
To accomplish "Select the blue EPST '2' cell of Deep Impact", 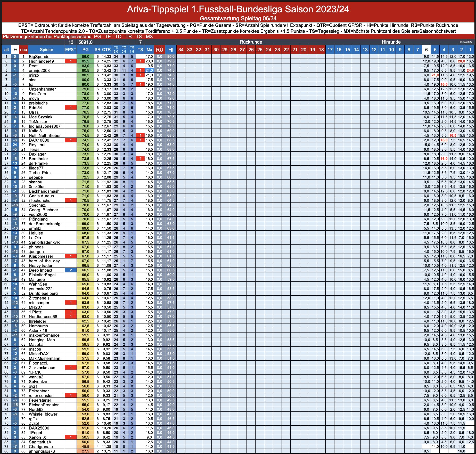I will 71,270.
